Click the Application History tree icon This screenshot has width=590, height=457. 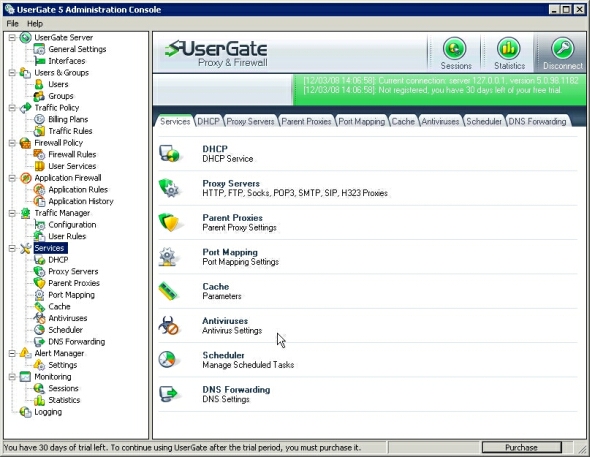(x=39, y=201)
